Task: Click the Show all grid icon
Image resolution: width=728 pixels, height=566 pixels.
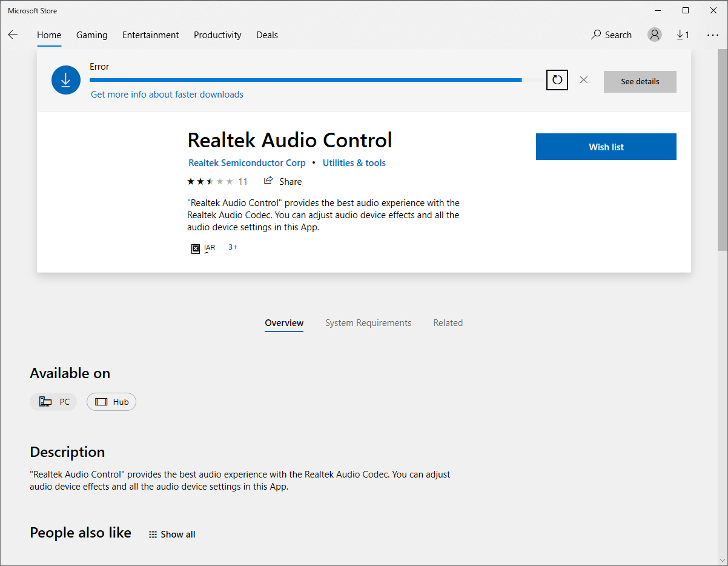Action: tap(153, 534)
